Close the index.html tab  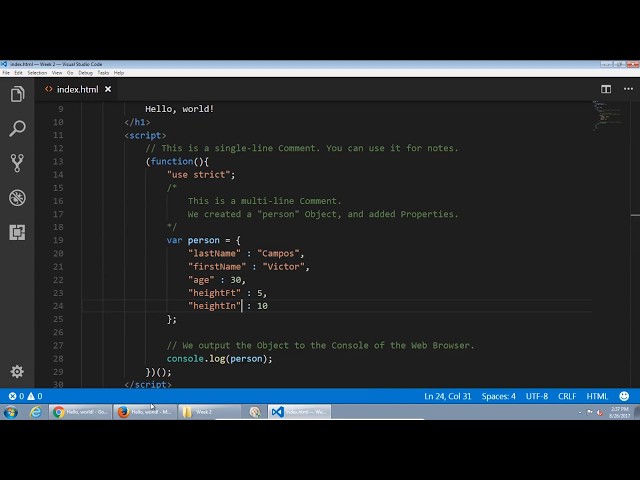pos(108,89)
